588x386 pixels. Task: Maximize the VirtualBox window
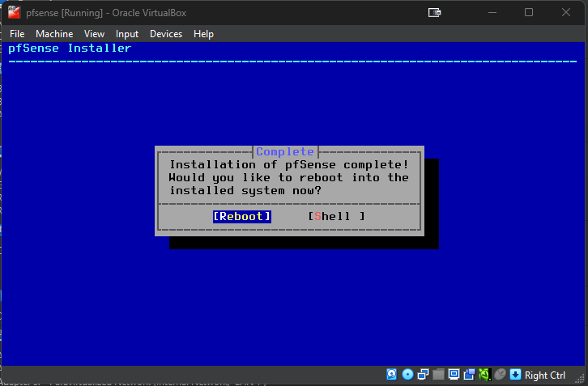pos(529,13)
